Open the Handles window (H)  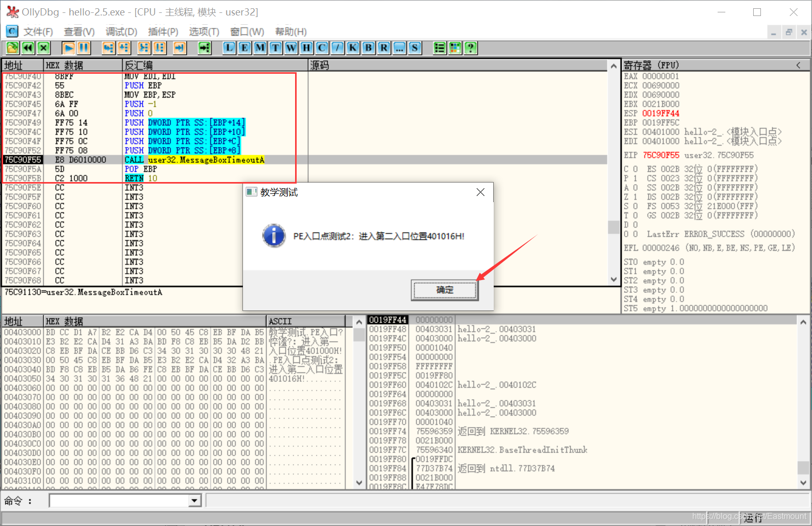pos(306,48)
